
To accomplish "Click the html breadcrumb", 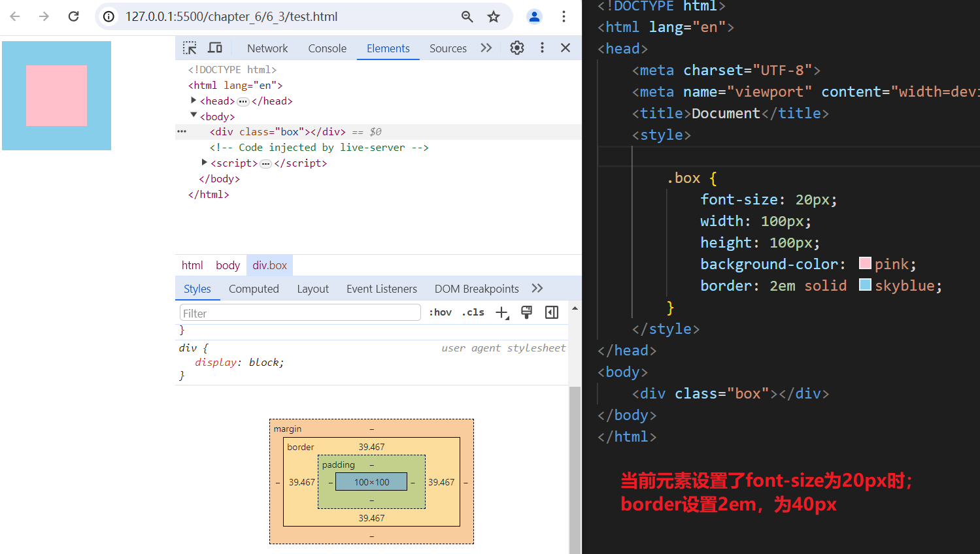I will [192, 265].
